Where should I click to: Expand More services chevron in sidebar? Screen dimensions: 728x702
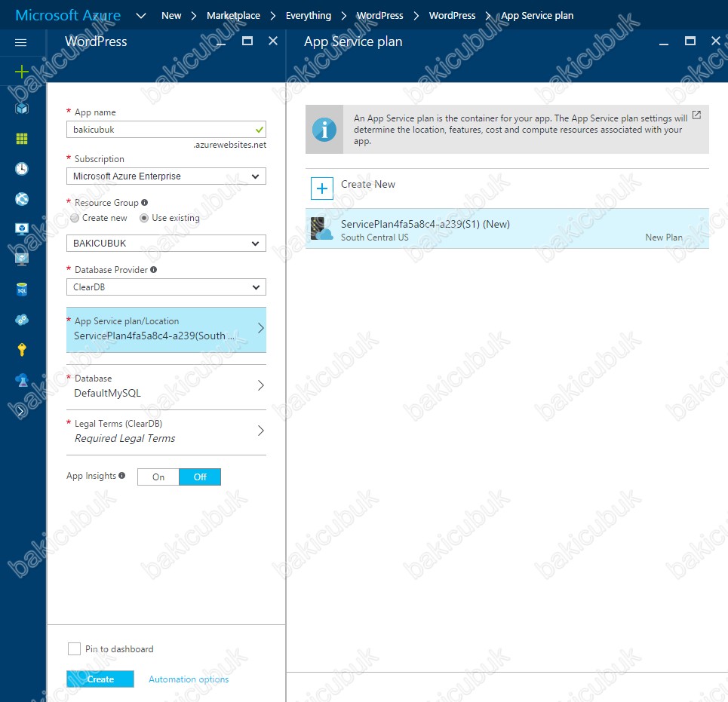click(x=20, y=411)
